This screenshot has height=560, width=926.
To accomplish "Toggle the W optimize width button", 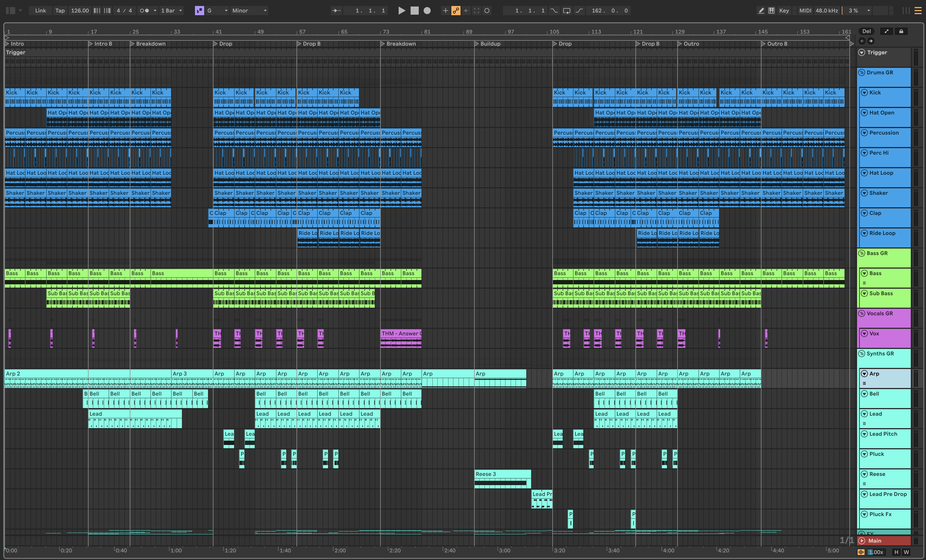I will click(x=906, y=552).
